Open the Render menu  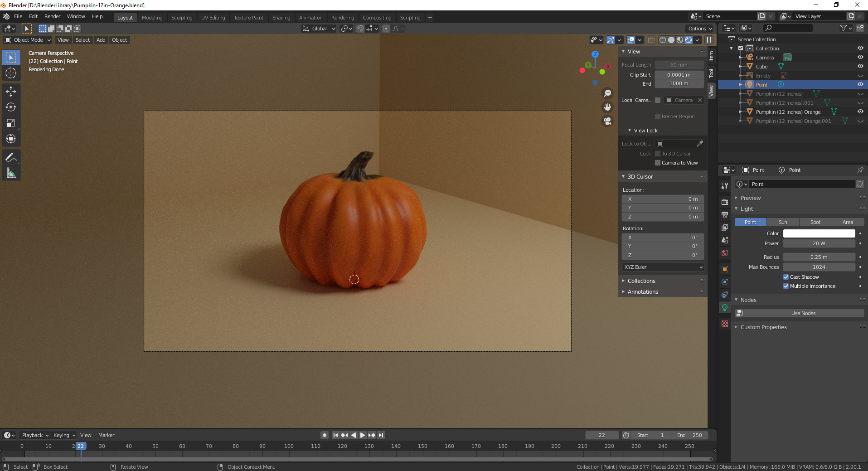(52, 16)
